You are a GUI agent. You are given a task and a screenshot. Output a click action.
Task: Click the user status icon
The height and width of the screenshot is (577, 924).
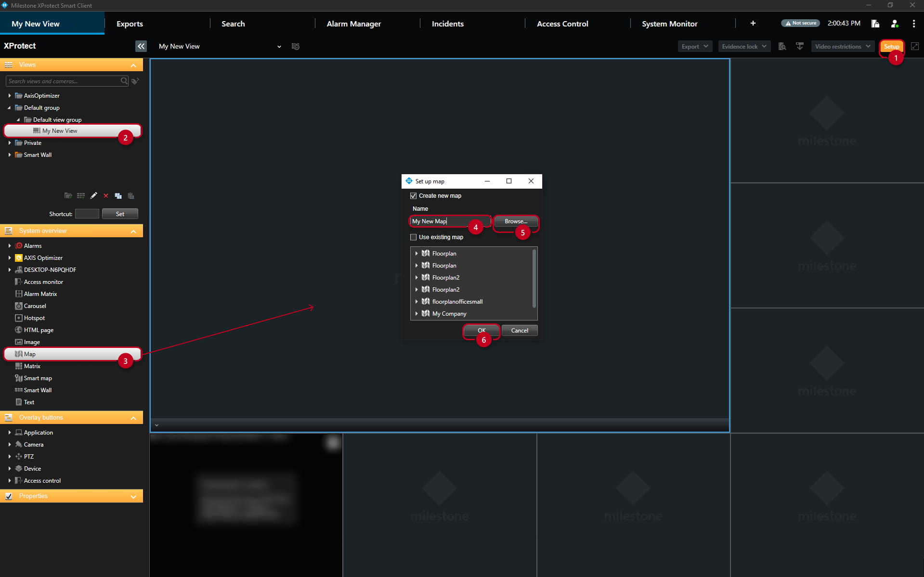[894, 24]
